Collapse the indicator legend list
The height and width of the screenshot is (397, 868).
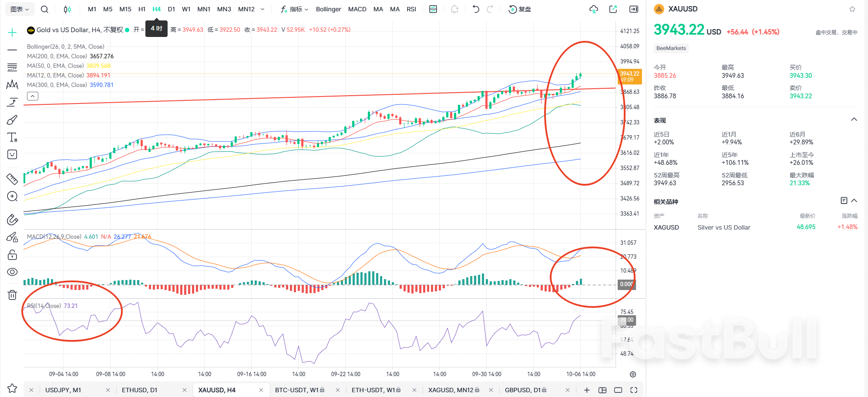pyautogui.click(x=33, y=96)
